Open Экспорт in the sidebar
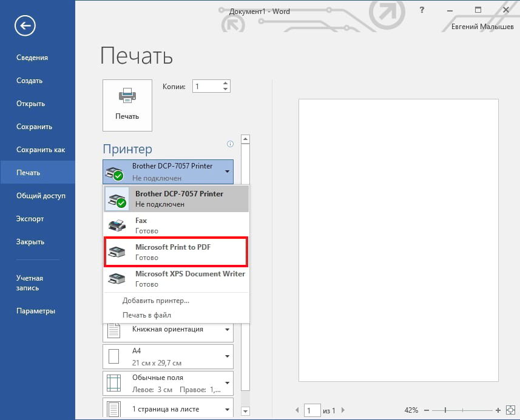 pyautogui.click(x=30, y=219)
